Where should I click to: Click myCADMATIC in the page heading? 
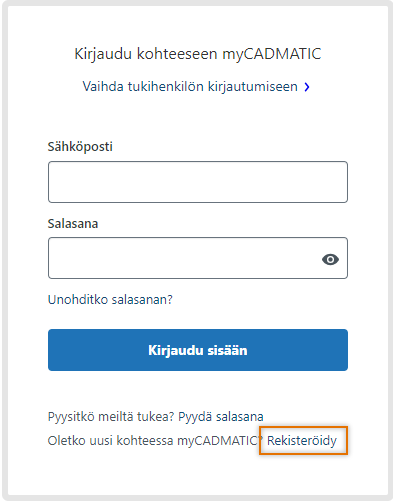pyautogui.click(x=272, y=54)
